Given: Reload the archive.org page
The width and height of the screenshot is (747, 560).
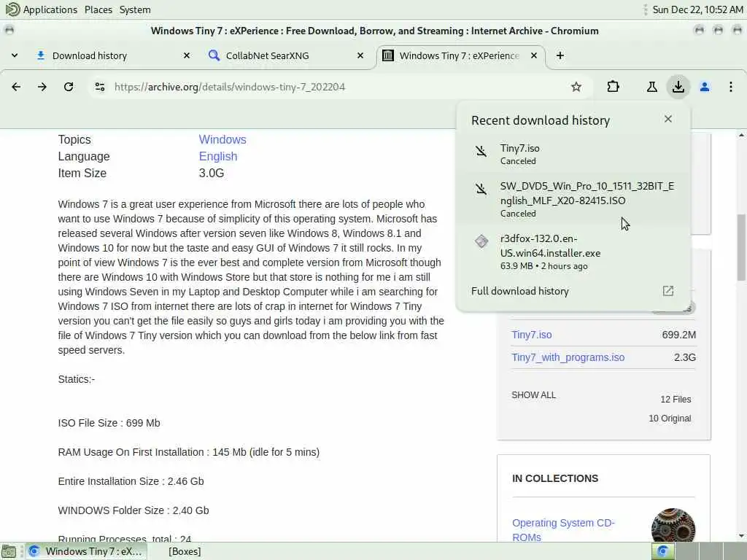Looking at the screenshot, I should [x=69, y=87].
